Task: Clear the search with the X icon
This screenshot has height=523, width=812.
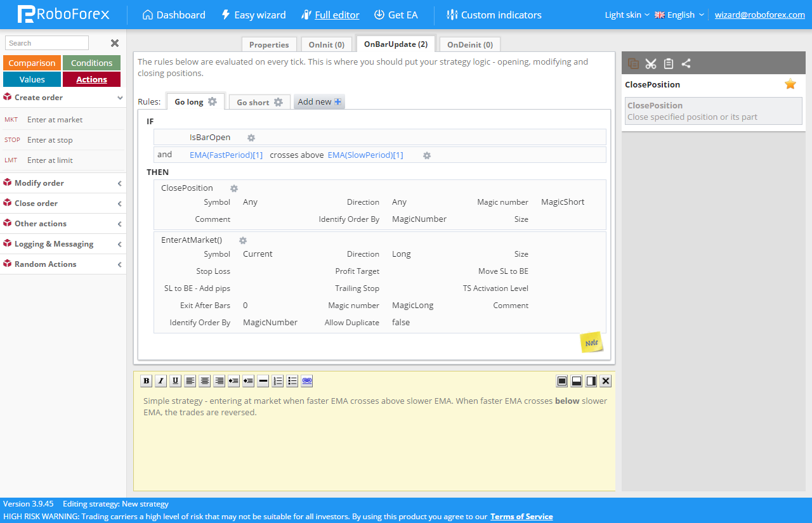Action: pyautogui.click(x=115, y=43)
